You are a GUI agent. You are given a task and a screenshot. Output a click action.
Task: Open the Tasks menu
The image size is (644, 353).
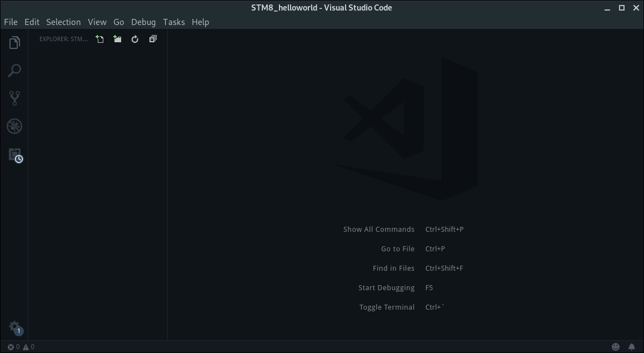coord(174,22)
